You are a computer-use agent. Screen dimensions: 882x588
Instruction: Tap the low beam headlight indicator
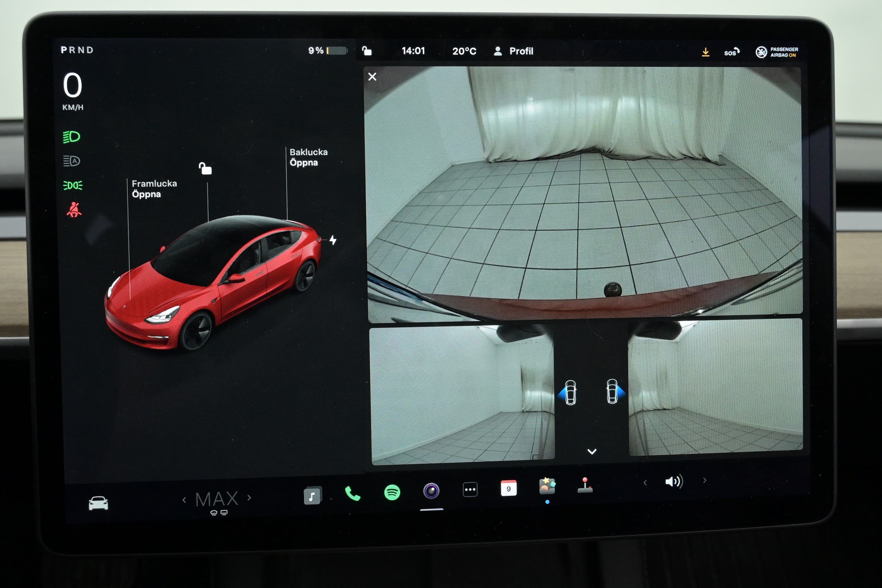coord(71,137)
